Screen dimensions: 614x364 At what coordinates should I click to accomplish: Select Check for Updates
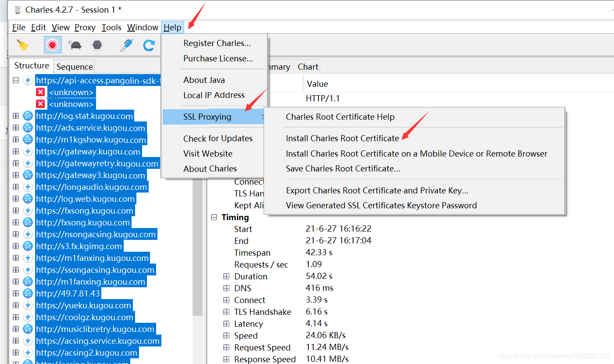(x=218, y=138)
